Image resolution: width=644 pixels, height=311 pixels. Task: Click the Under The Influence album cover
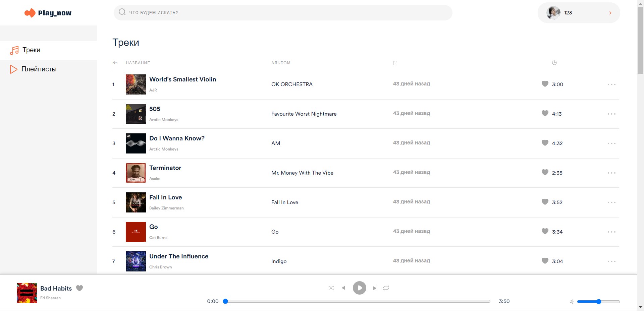coord(136,261)
